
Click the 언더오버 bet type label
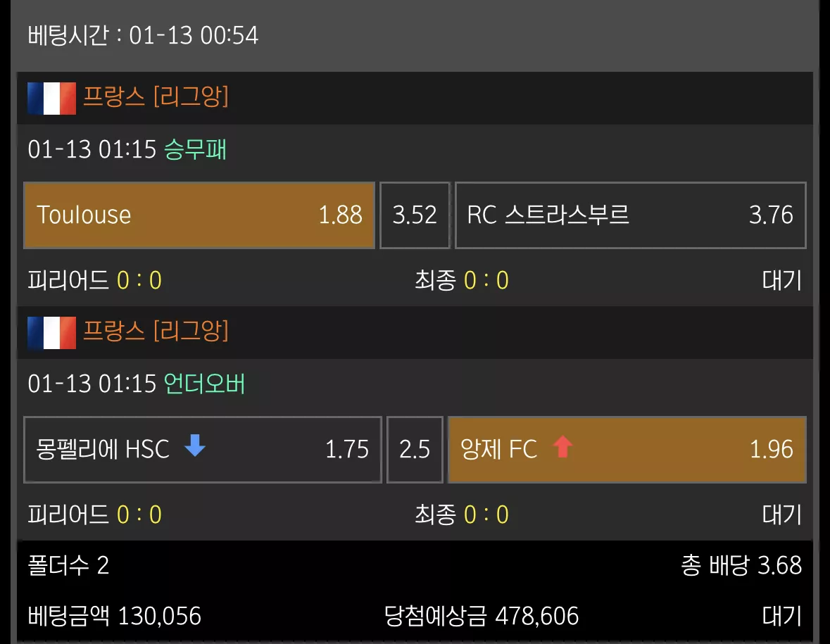pos(204,384)
